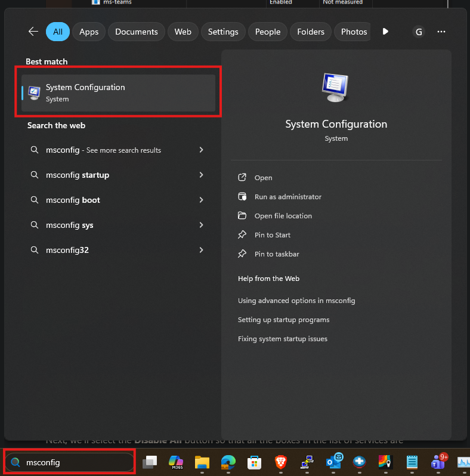The image size is (470, 476).
Task: Expand chevron next to msconfig web result
Action: point(201,150)
